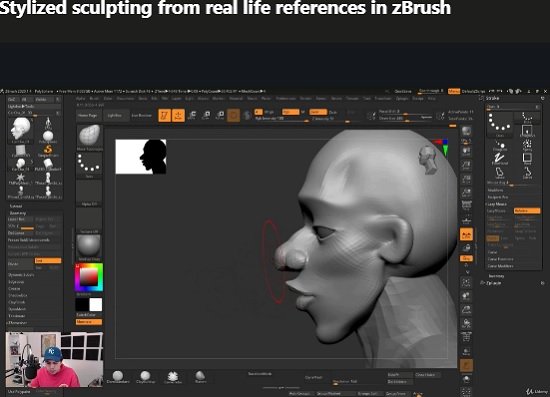The width and height of the screenshot is (550, 397).
Task: Choose the DragDot stroke type
Action: [499, 145]
